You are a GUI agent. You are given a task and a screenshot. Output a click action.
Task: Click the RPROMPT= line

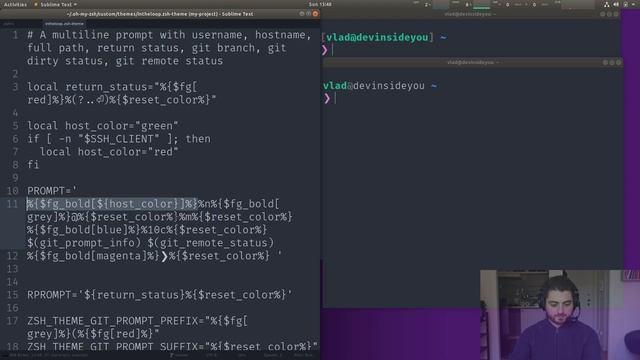[160, 295]
